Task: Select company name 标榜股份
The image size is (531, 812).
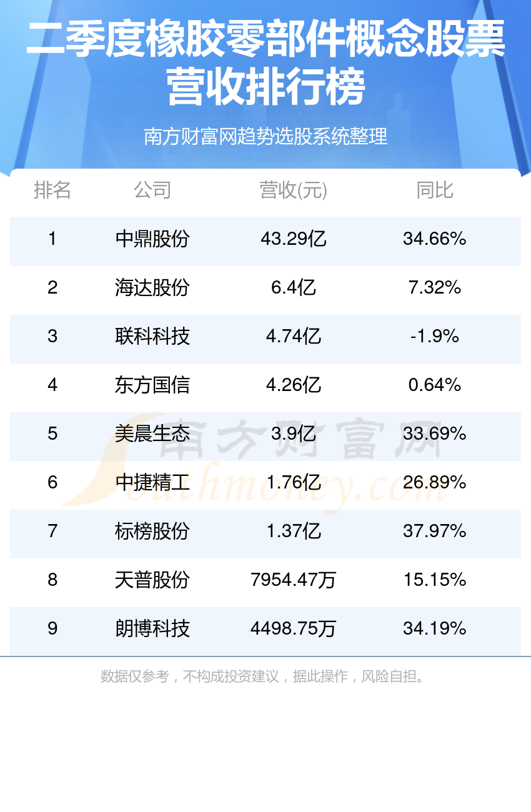Action: (x=152, y=531)
